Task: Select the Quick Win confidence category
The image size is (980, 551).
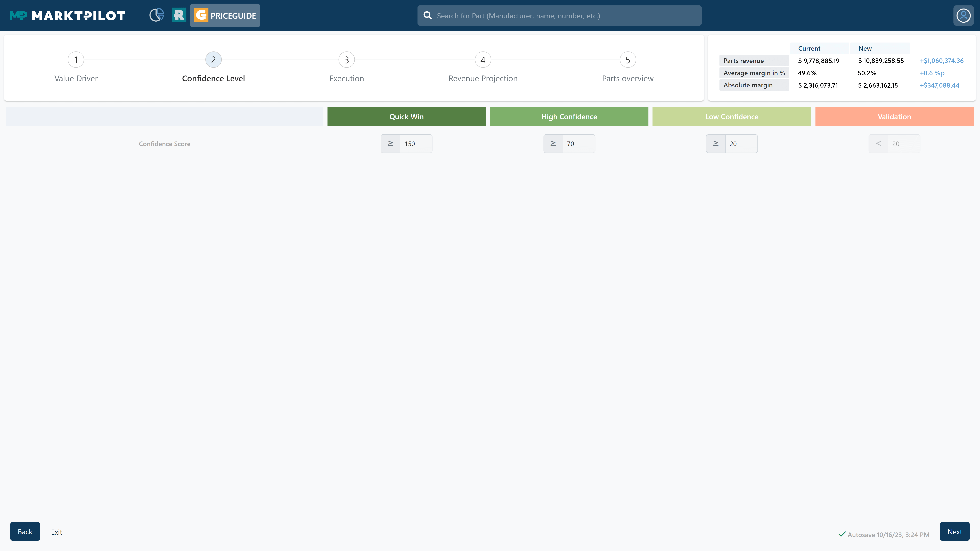Action: click(x=406, y=116)
